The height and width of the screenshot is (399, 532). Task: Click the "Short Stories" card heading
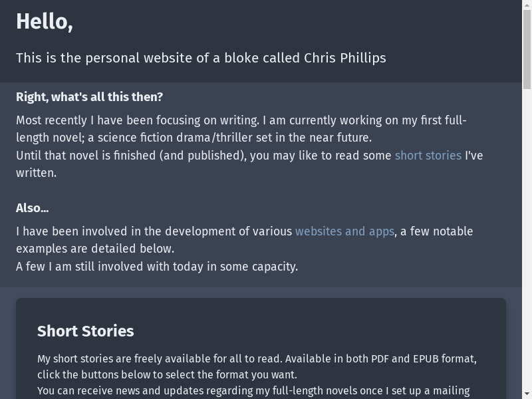pos(86,331)
